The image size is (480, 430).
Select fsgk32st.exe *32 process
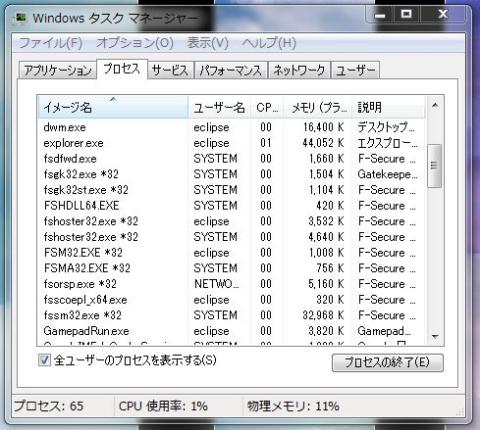pyautogui.click(x=231, y=190)
